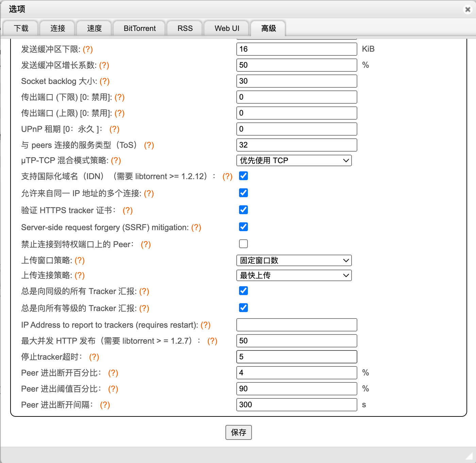This screenshot has width=476, height=463.
Task: Uncheck 验证 HTTPS tracker 证书 checkbox
Action: pos(243,210)
